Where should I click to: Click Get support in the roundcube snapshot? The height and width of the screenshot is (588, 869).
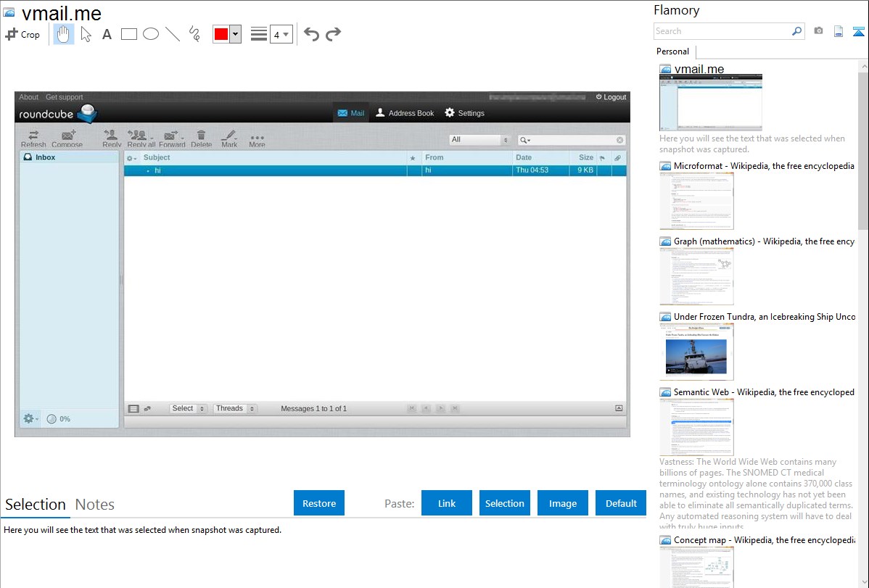tap(65, 97)
